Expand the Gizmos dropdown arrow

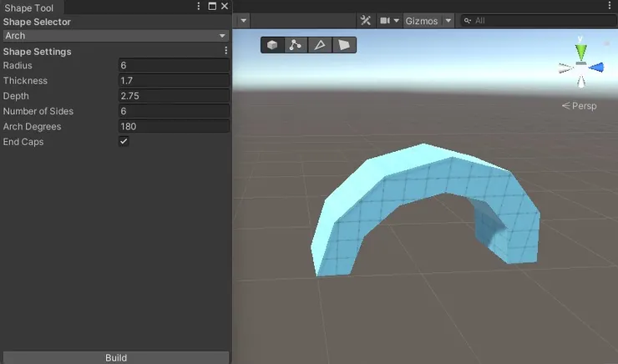448,21
